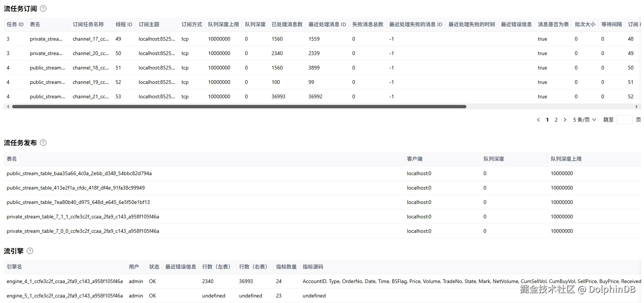Click the AccountID, Type, OrderNo metrics source cell
The image size is (644, 303).
pyautogui.click(x=472, y=281)
